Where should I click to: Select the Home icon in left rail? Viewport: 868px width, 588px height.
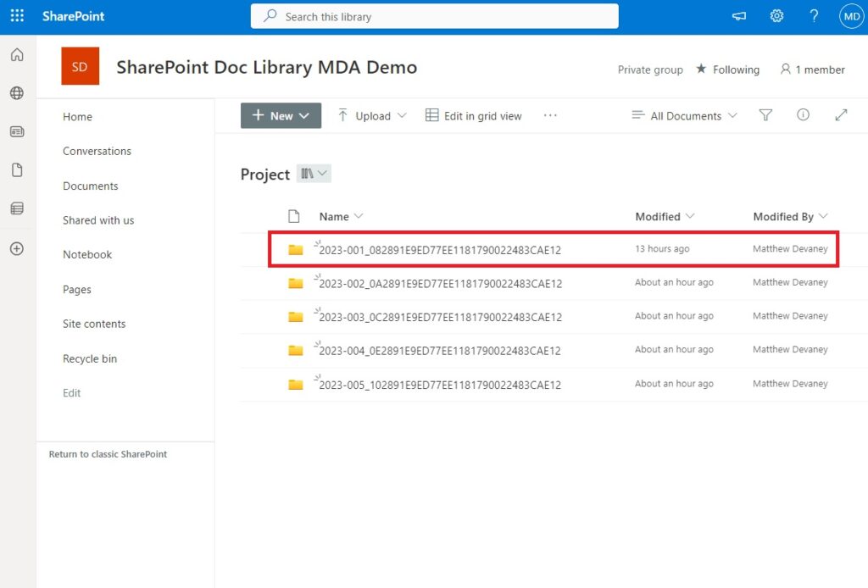pyautogui.click(x=17, y=53)
